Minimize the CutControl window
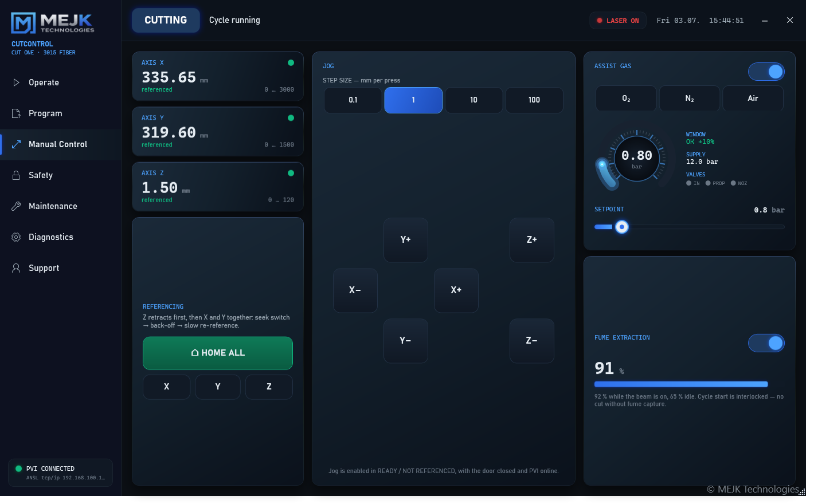This screenshot has width=814, height=504. (x=765, y=21)
